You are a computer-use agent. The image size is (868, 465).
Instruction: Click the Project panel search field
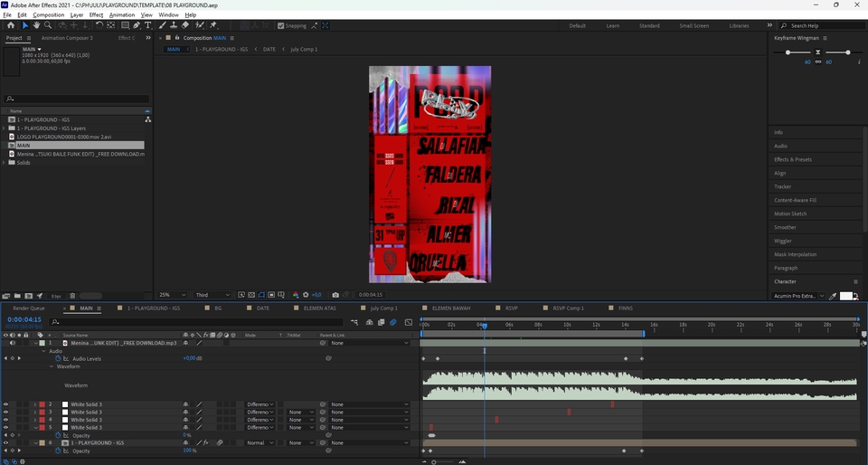(77, 100)
